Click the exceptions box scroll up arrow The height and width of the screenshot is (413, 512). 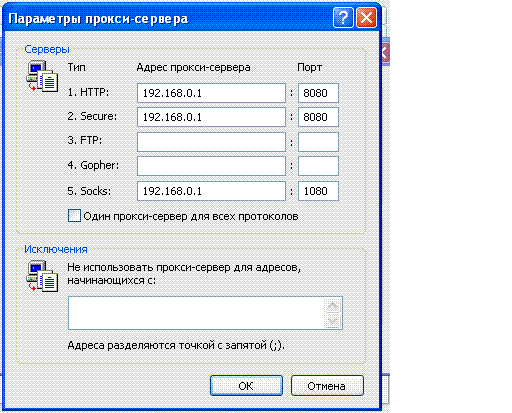pyautogui.click(x=333, y=306)
